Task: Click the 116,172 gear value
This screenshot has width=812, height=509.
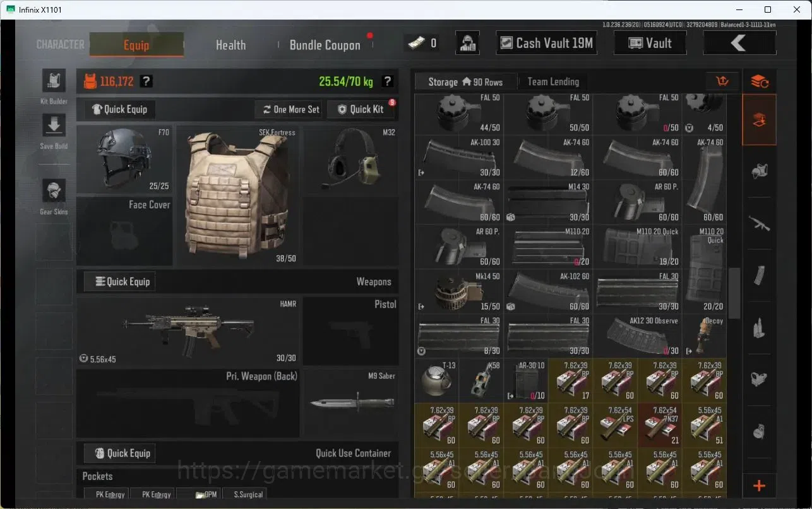Action: [117, 81]
